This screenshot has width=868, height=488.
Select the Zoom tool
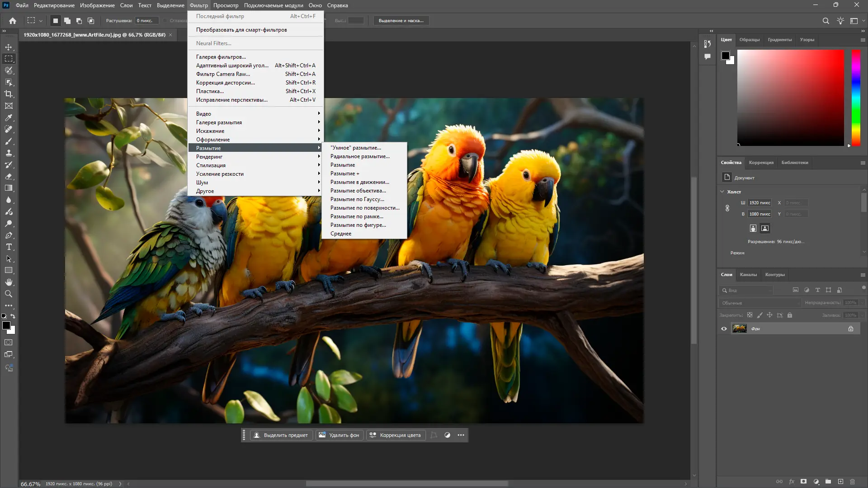pos(9,294)
